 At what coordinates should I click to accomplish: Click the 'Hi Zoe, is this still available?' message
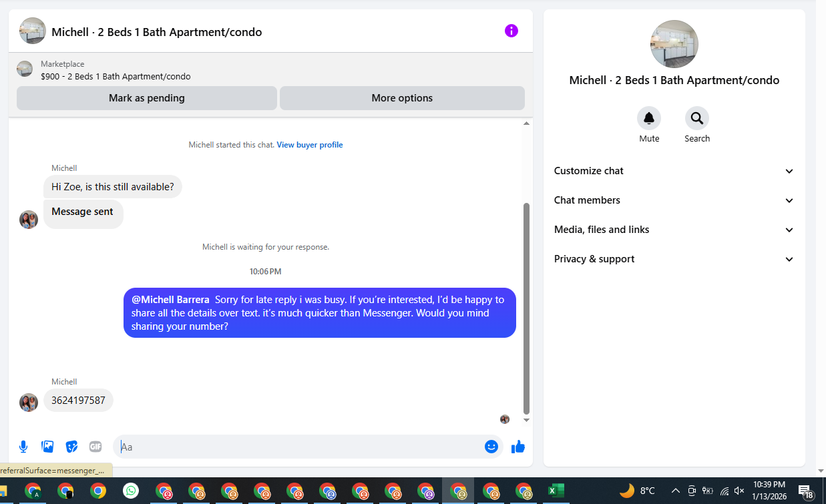(x=113, y=187)
